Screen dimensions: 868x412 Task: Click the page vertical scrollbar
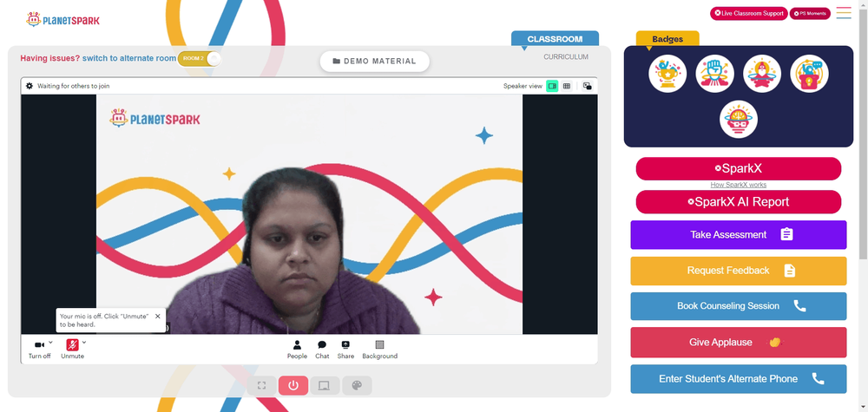tap(863, 133)
